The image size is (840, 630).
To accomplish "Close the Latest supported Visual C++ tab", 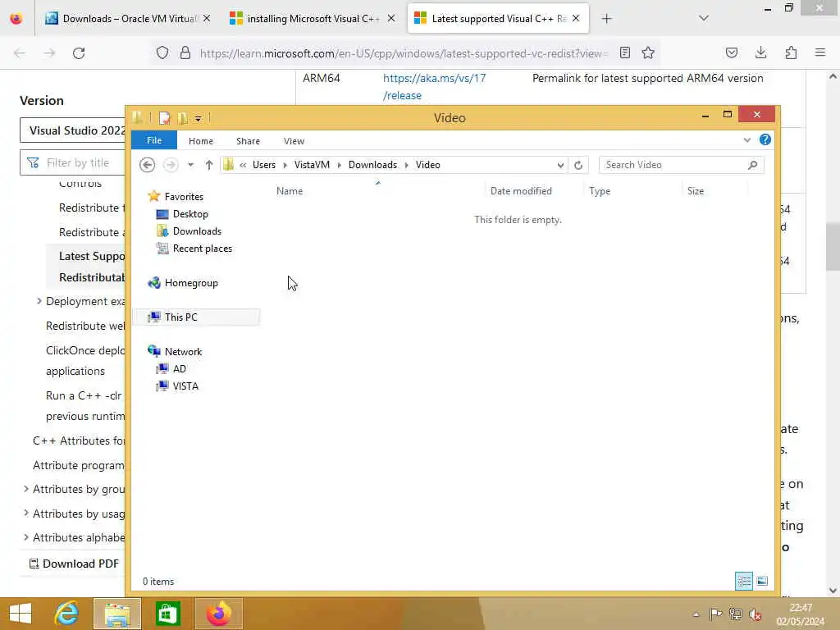I will tap(576, 18).
